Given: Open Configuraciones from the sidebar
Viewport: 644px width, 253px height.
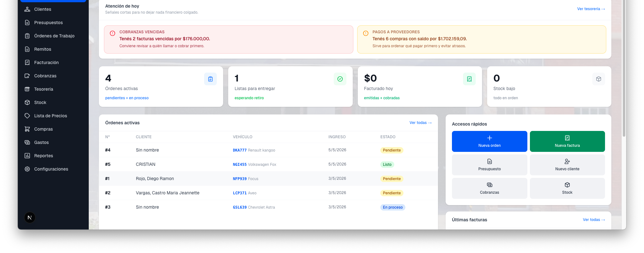Looking at the screenshot, I should tap(53, 169).
